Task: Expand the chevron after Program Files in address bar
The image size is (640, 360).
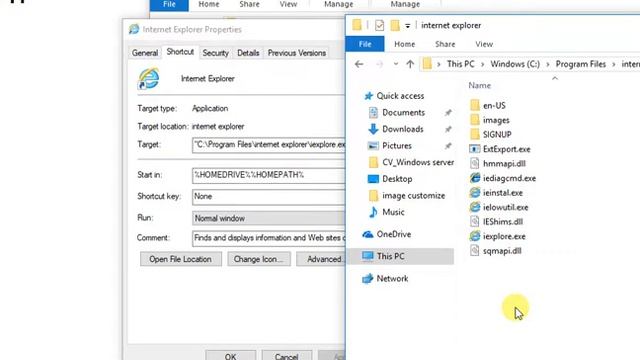Action: pyautogui.click(x=614, y=64)
